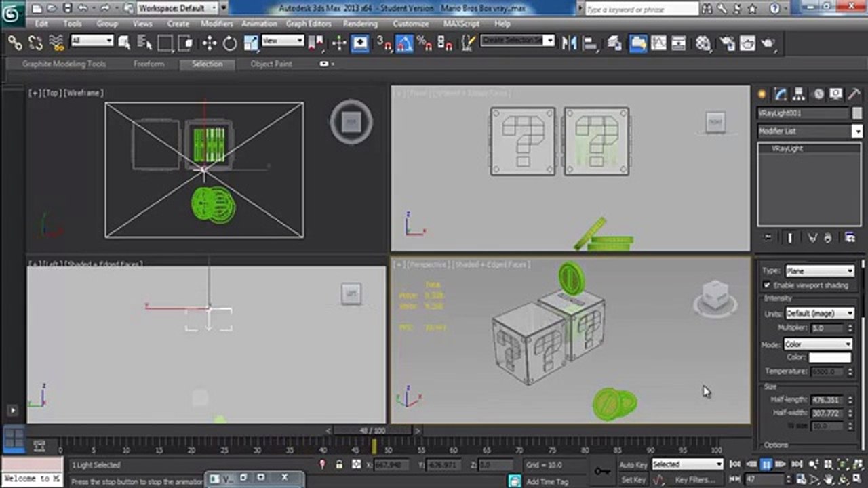Click the Render Production teapot icon
Image resolution: width=868 pixels, height=488 pixels.
click(768, 43)
